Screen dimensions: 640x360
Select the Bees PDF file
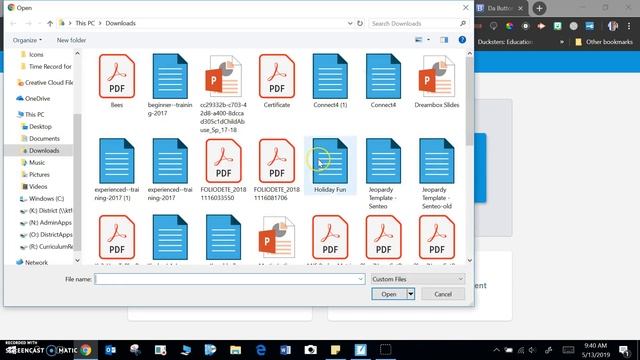117,81
